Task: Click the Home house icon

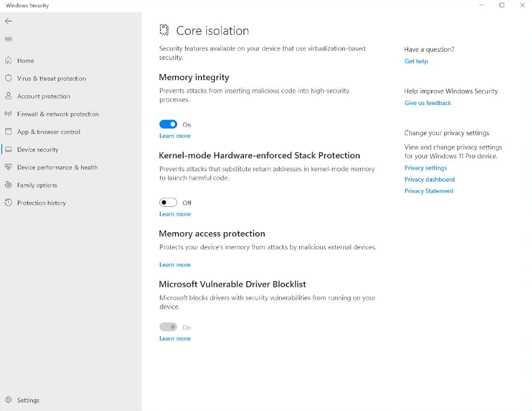Action: click(x=9, y=60)
